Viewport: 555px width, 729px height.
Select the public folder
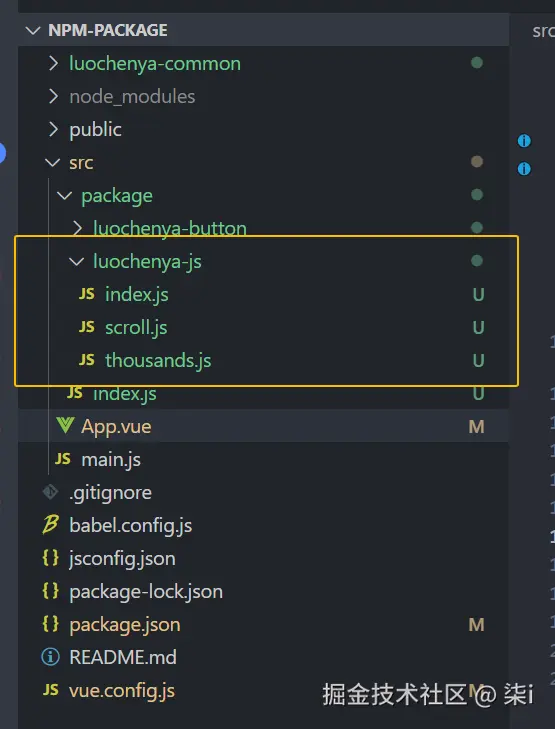pyautogui.click(x=95, y=129)
